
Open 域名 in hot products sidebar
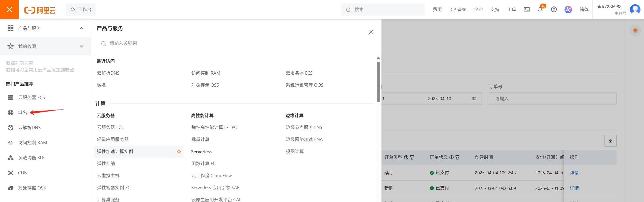coord(22,113)
